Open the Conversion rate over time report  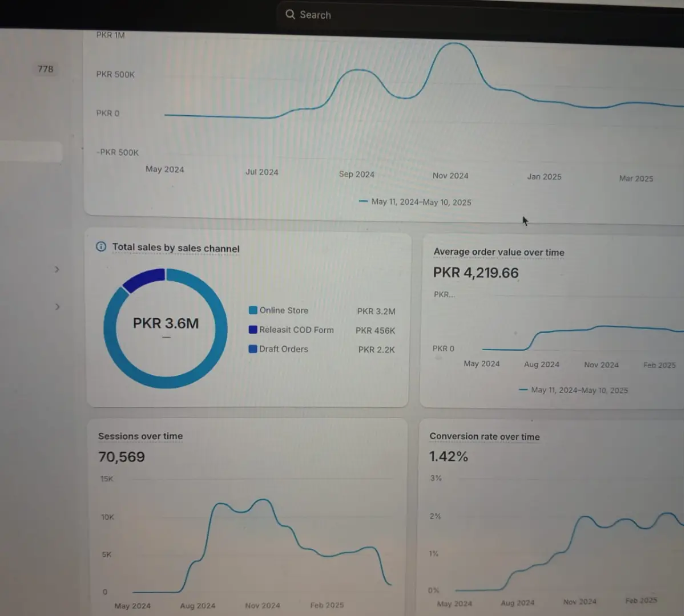click(484, 437)
